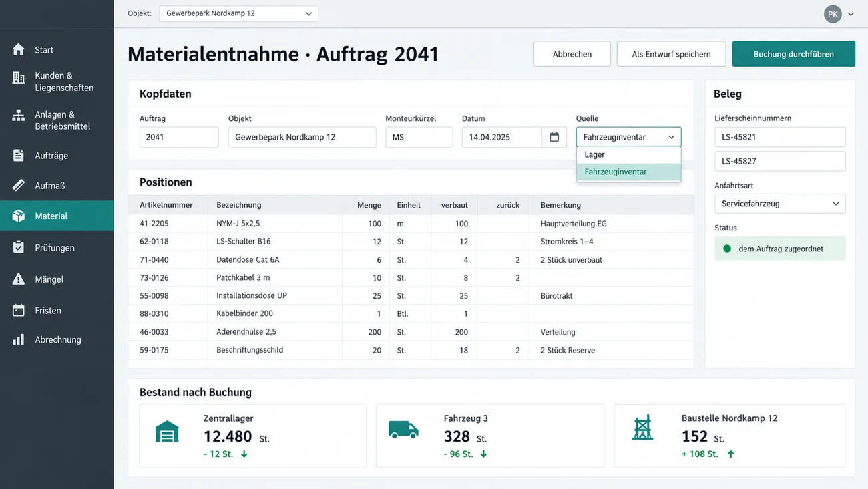Click the Installationsdose UP cell
This screenshot has width=868, height=489.
coord(252,295)
